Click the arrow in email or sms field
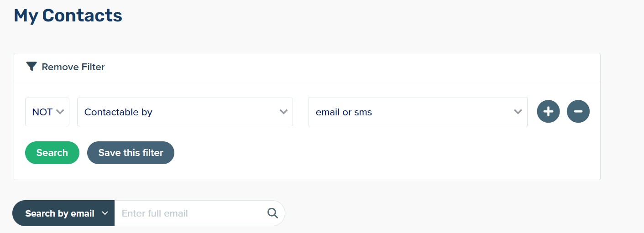644x233 pixels. [x=518, y=112]
